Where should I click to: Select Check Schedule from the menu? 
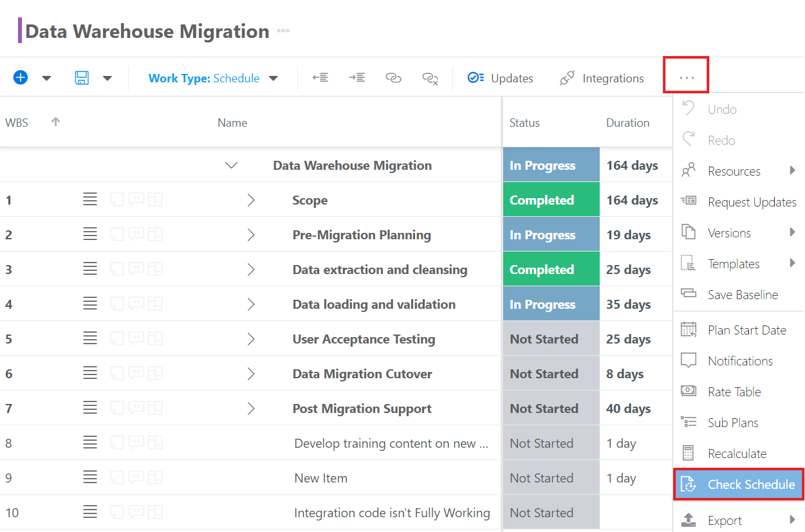pos(738,484)
